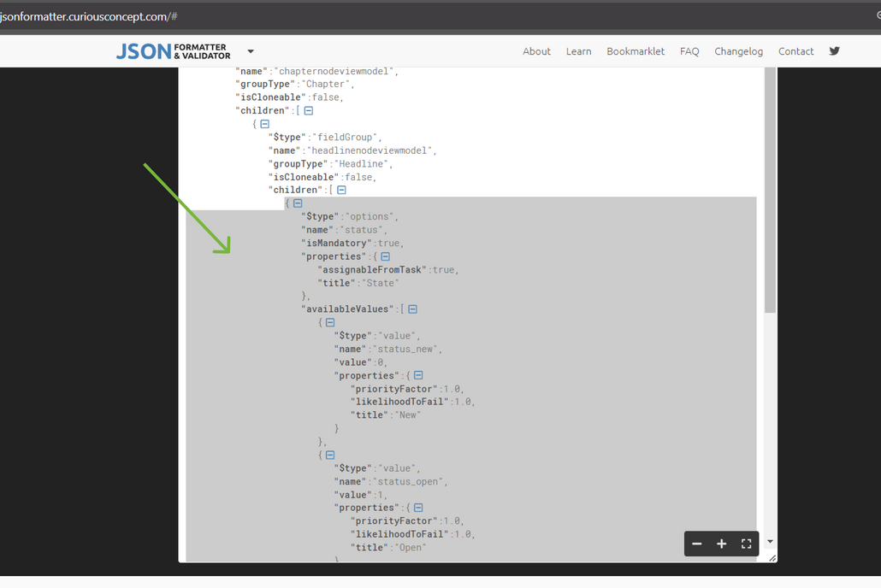The height and width of the screenshot is (588, 881).
Task: Click the "options" $type value
Action: point(371,217)
